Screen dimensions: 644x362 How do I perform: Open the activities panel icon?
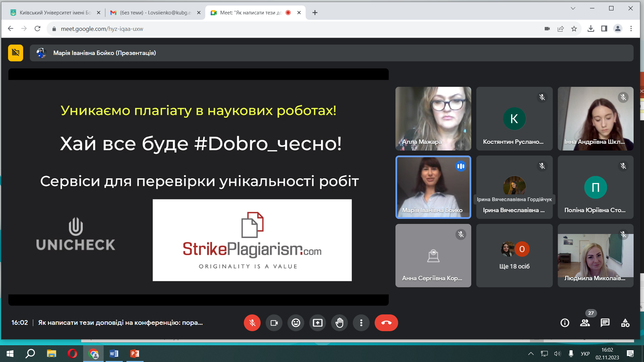point(625,323)
